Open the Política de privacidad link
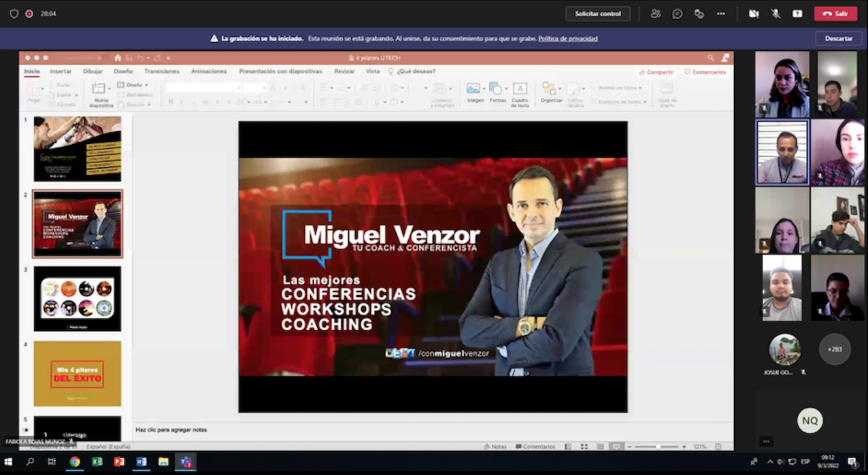 point(568,39)
